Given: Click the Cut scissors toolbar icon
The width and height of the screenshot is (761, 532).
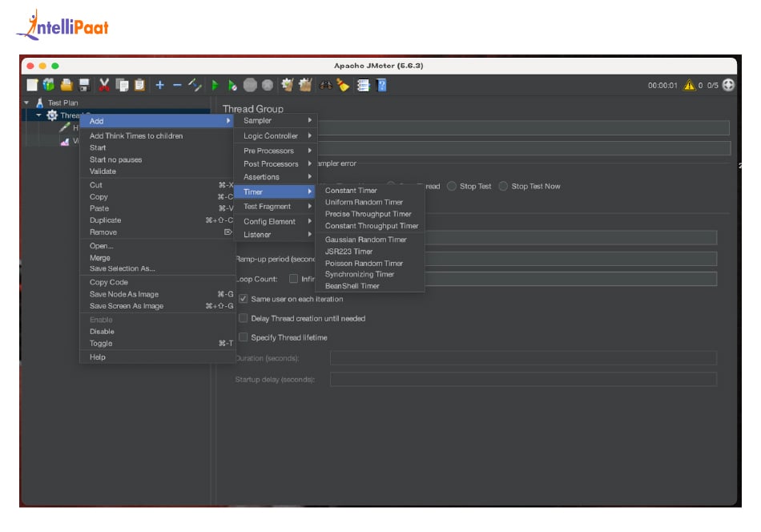Looking at the screenshot, I should click(x=104, y=85).
